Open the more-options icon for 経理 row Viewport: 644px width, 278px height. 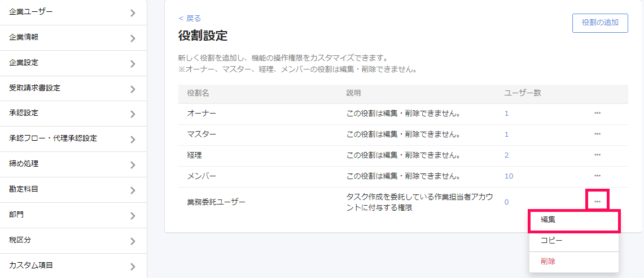(x=597, y=155)
